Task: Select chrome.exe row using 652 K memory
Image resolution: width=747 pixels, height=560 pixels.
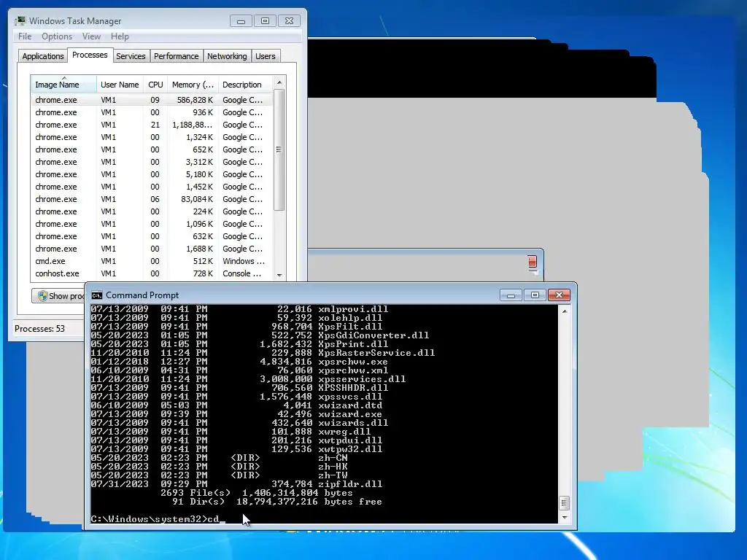Action: [152, 149]
